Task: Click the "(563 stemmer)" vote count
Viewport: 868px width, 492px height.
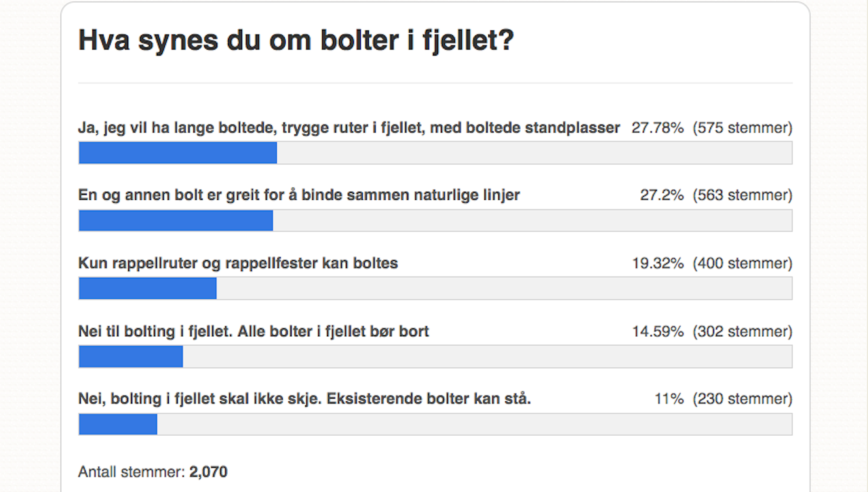Action: click(742, 195)
